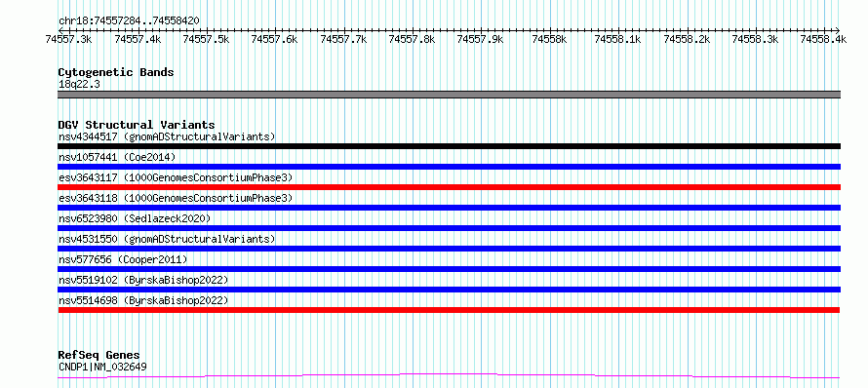Select the esv3643118 1000Genomes label
The image size is (868, 388).
(176, 198)
